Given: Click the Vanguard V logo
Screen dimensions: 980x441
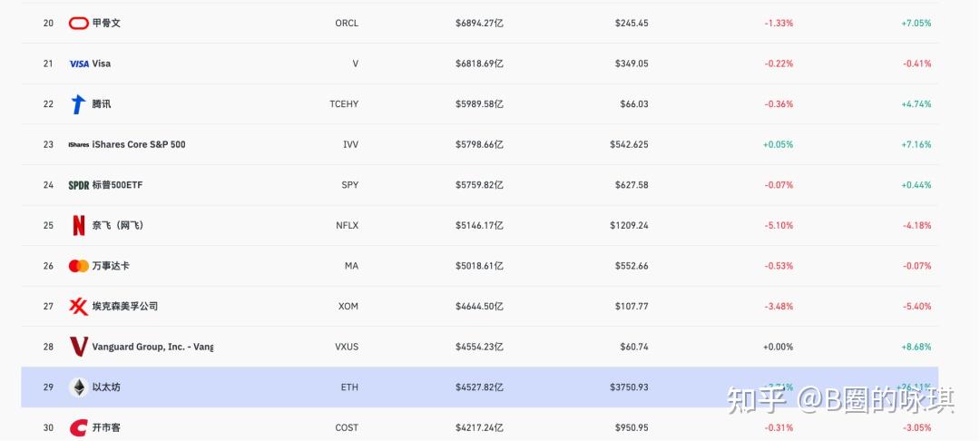Looking at the screenshot, I should (79, 347).
